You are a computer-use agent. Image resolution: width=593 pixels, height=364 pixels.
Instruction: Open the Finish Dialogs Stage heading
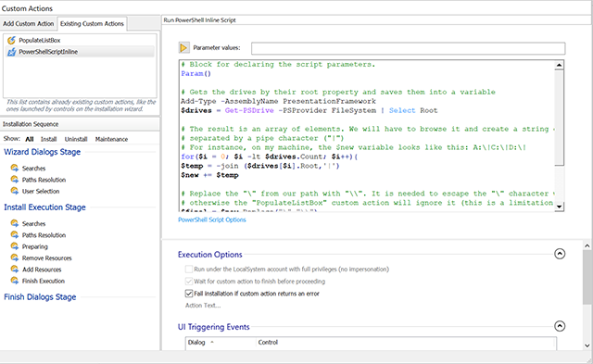40,297
